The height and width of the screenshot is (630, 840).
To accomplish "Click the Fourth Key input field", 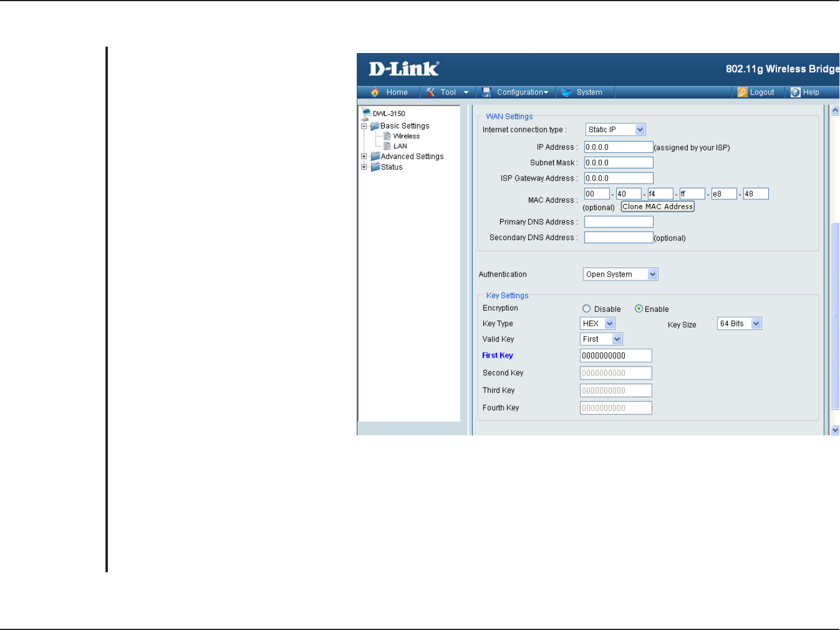I will [x=616, y=408].
